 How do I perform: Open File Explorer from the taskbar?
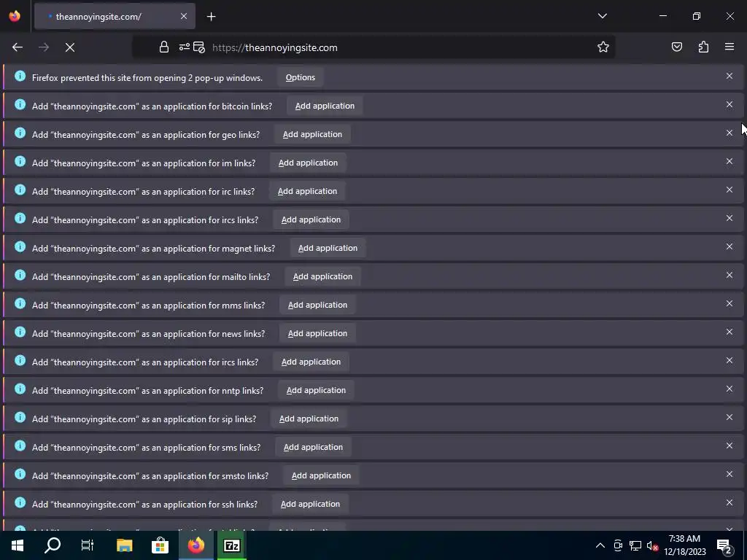(124, 545)
